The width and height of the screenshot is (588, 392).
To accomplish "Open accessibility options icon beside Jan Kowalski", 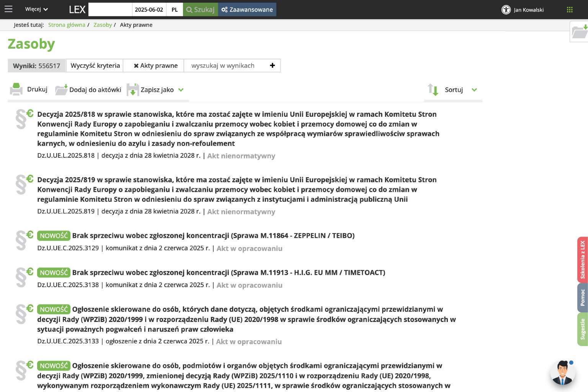I will (x=506, y=10).
